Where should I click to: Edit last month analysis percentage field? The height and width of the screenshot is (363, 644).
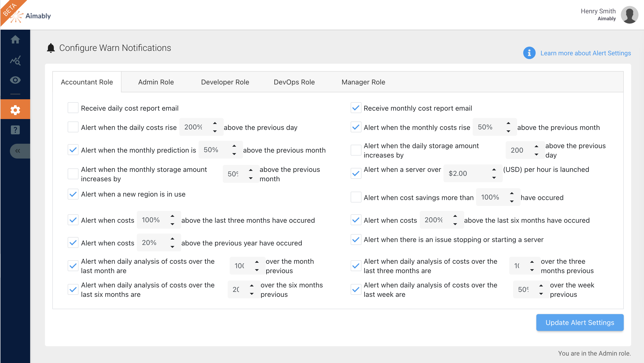coord(247,266)
